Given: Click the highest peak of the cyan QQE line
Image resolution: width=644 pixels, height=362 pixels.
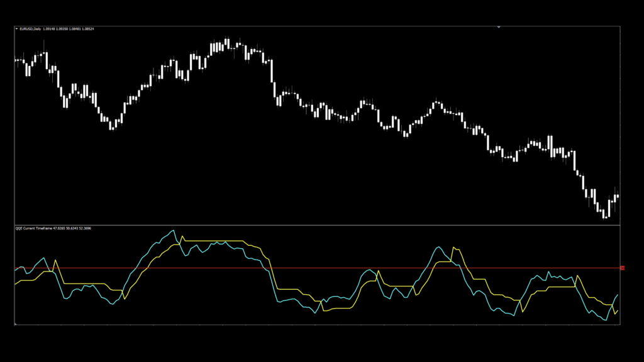Looking at the screenshot, I should coord(173,231).
